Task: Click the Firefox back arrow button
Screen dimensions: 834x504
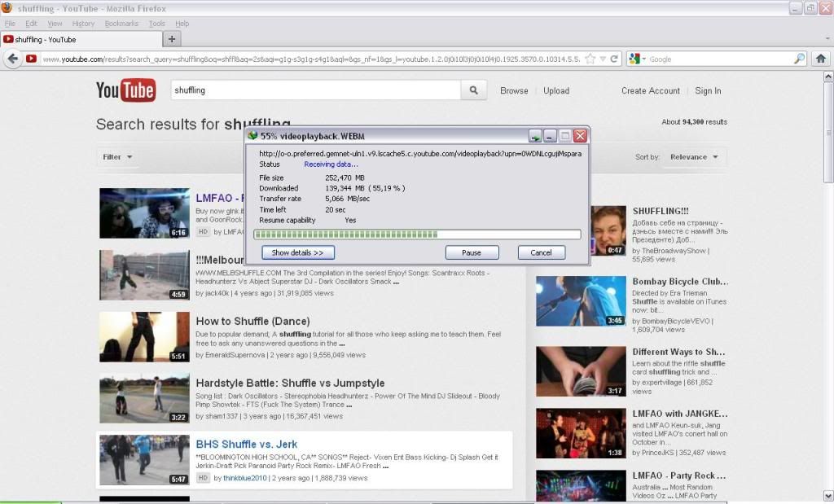Action: (12, 59)
